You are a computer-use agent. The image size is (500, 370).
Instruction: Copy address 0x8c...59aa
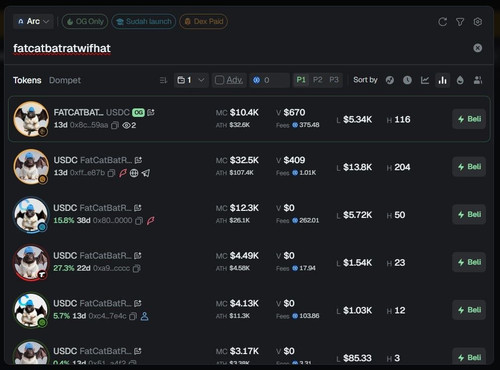tap(115, 126)
